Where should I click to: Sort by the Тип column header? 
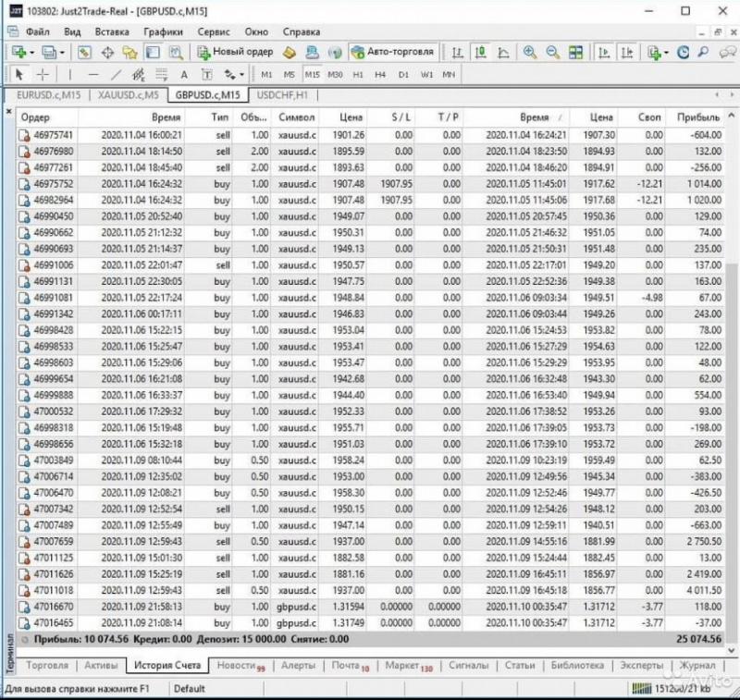[220, 117]
